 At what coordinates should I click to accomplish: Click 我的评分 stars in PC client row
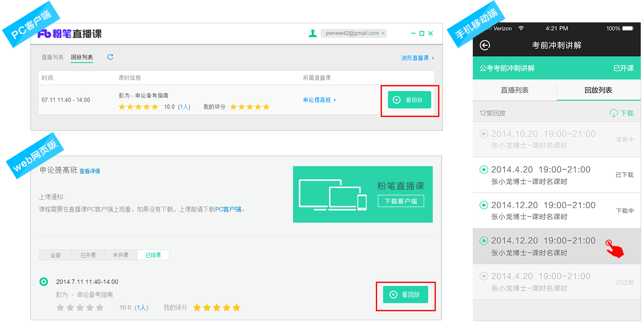250,107
